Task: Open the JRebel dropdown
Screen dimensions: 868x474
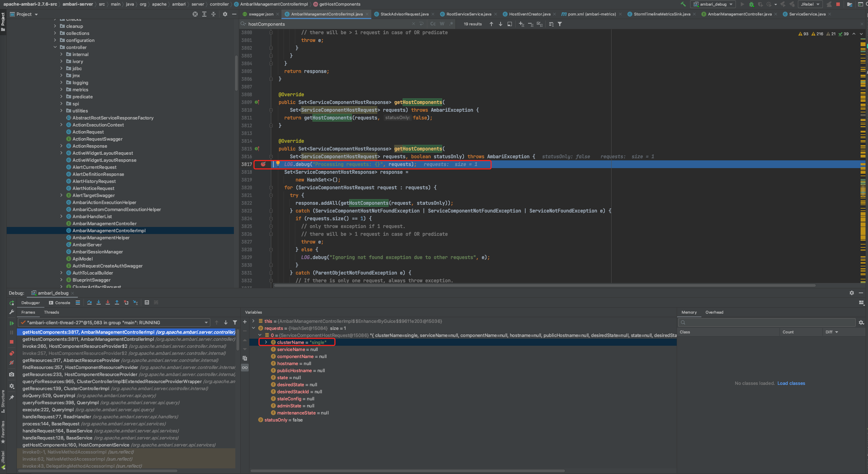Action: pos(810,4)
